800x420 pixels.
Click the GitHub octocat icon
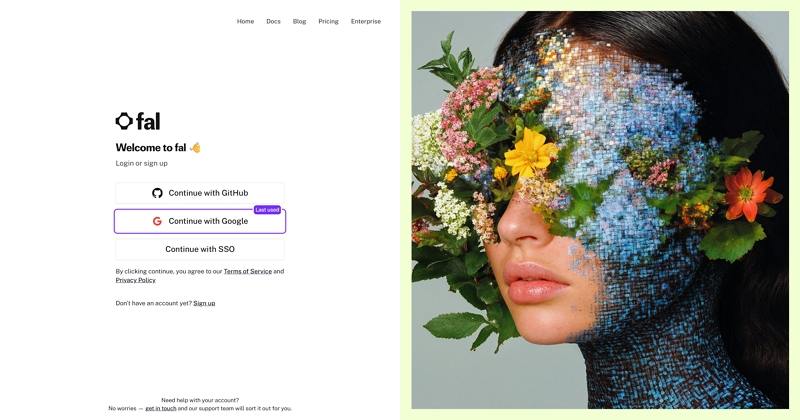click(x=157, y=193)
